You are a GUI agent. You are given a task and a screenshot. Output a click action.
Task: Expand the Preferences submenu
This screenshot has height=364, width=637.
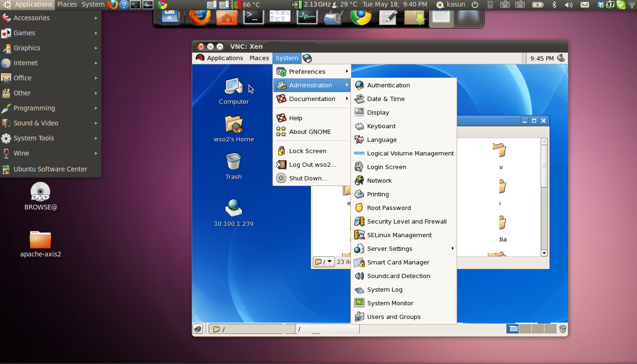point(312,71)
